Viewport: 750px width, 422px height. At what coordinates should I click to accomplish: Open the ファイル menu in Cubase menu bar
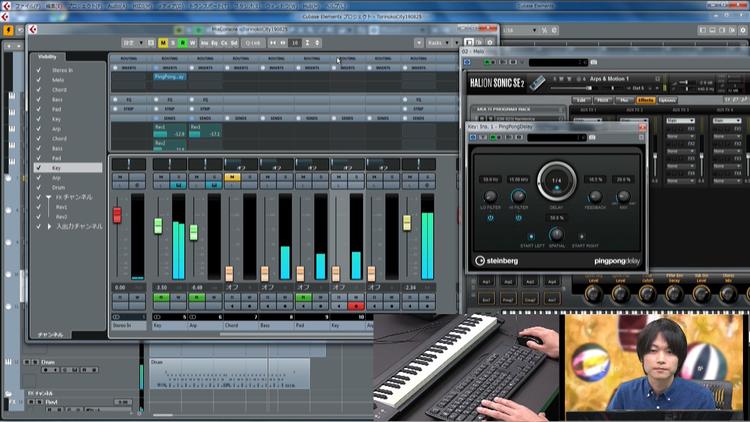click(x=27, y=6)
